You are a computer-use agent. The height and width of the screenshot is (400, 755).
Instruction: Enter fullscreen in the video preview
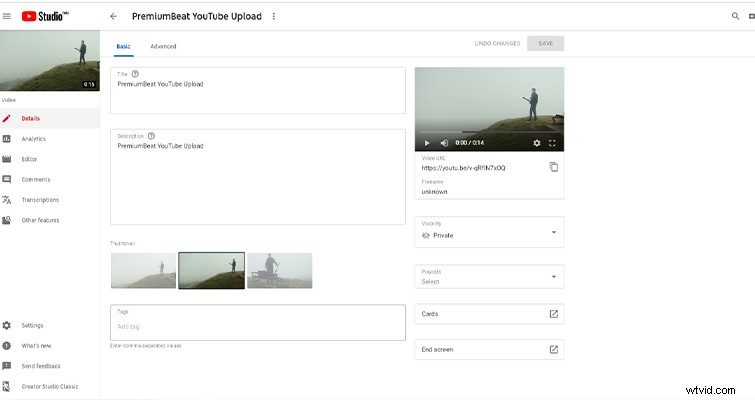pyautogui.click(x=552, y=143)
